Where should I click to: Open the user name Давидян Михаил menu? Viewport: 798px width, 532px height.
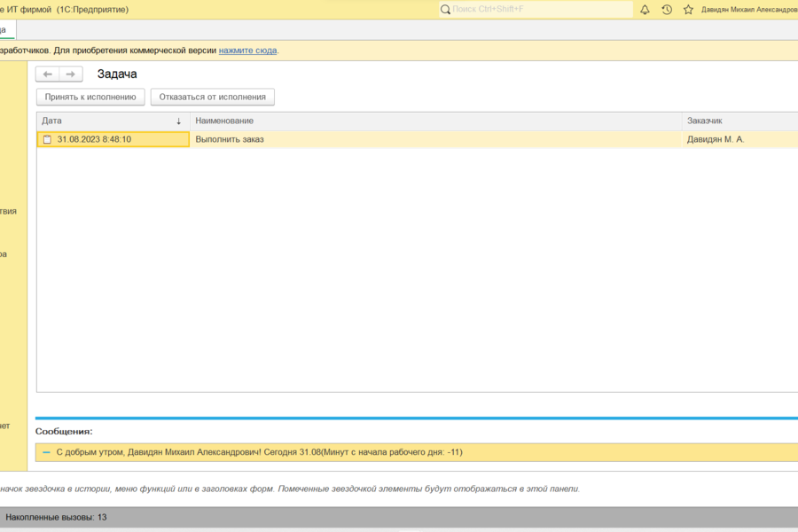(x=748, y=10)
